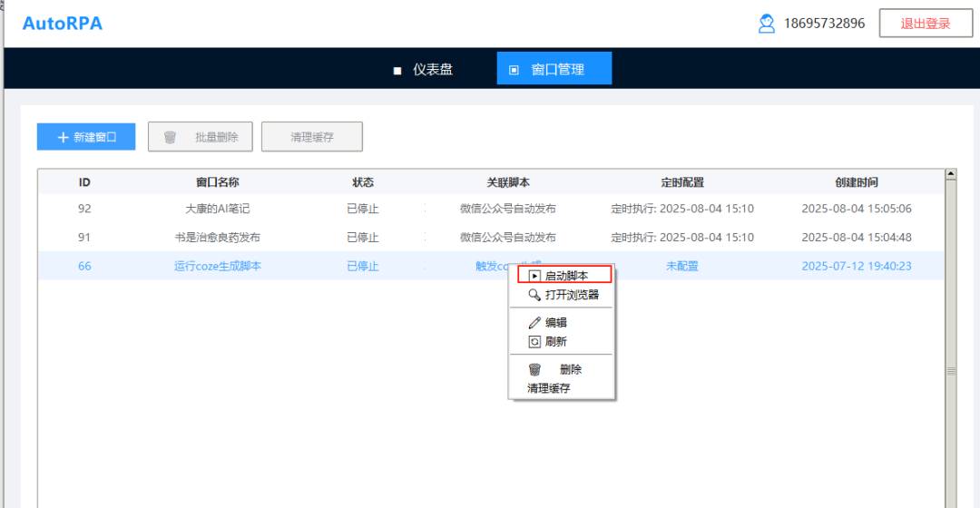Click the refresh icon of 刷新

click(x=534, y=342)
